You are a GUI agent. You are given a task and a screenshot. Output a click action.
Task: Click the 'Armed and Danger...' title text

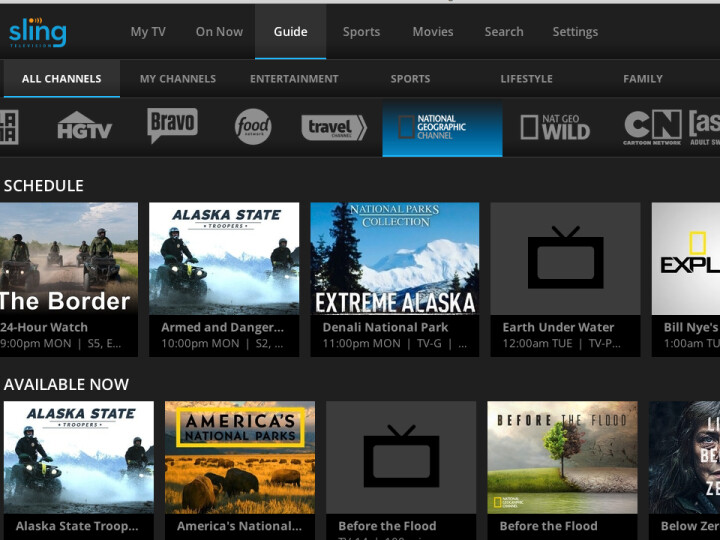click(x=222, y=327)
